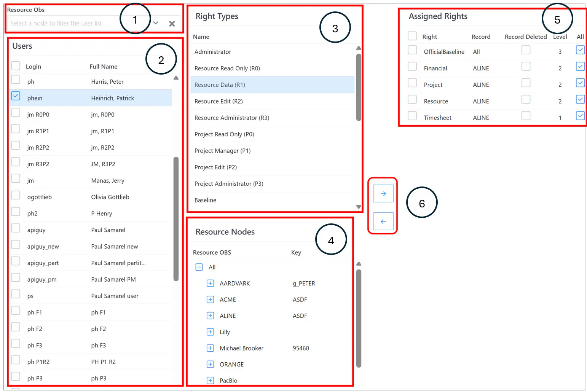The image size is (587, 392).
Task: Check the ph Harris, Peter user checkbox
Action: pos(16,79)
